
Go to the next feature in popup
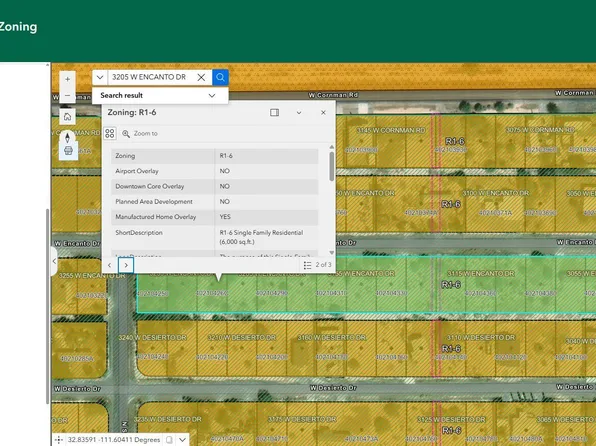pyautogui.click(x=126, y=265)
